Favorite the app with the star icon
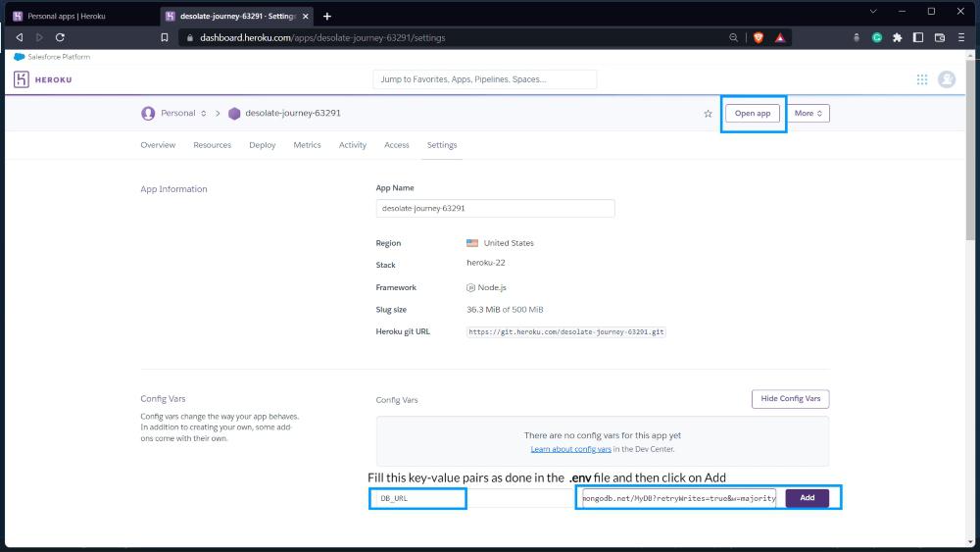Viewport: 980px width, 552px height. click(708, 113)
